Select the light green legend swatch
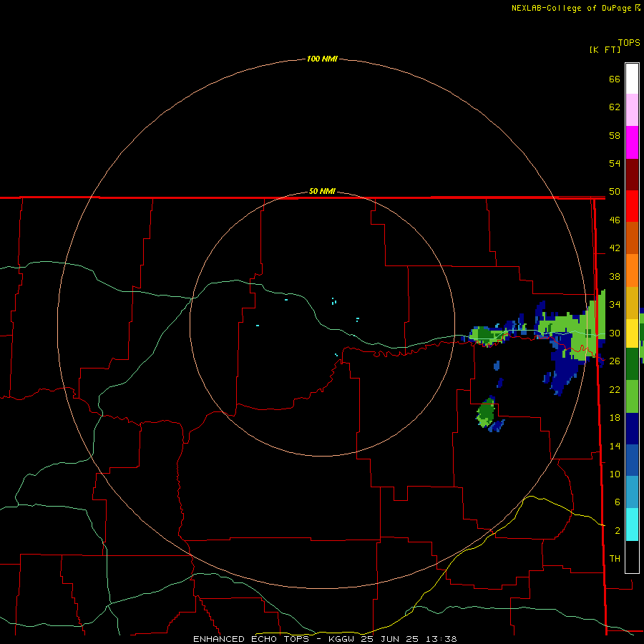Screen dimensions: 644x644 tap(632, 396)
